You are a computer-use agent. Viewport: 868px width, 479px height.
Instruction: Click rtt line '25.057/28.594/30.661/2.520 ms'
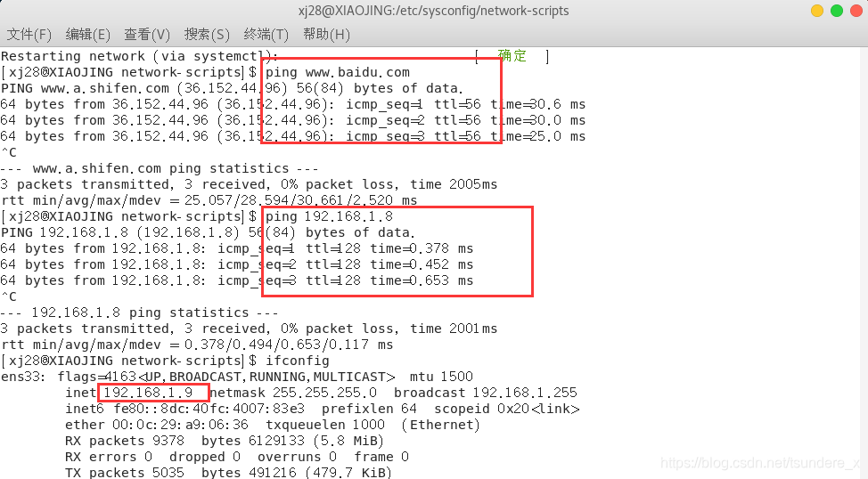209,201
